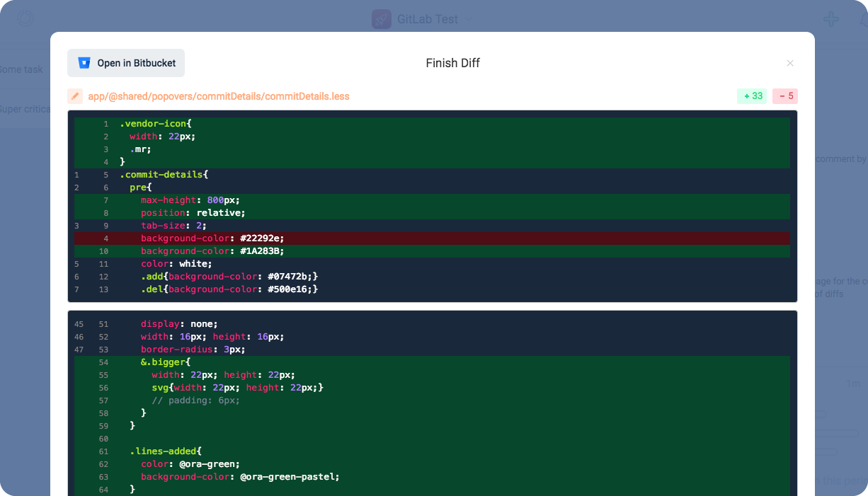Click the +33 additions badge

752,96
